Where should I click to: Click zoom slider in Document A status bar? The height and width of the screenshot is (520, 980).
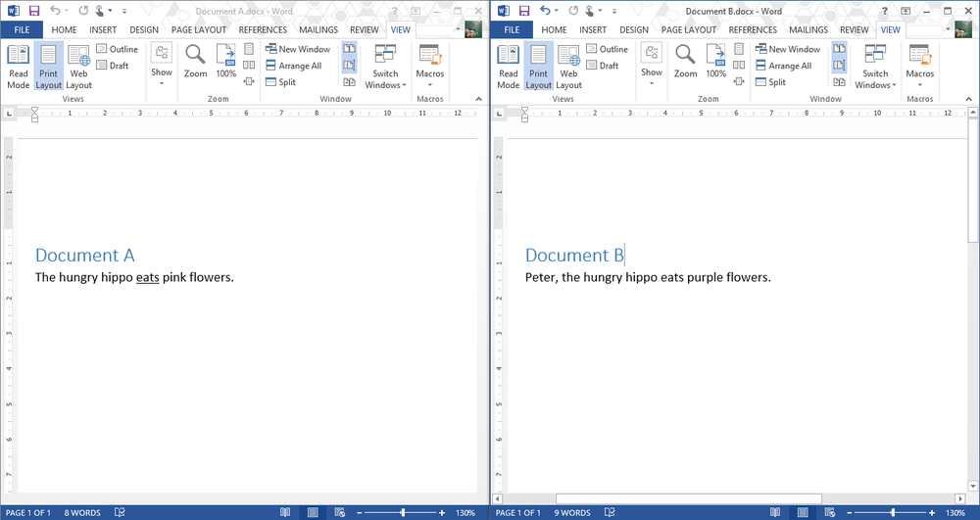coord(402,512)
